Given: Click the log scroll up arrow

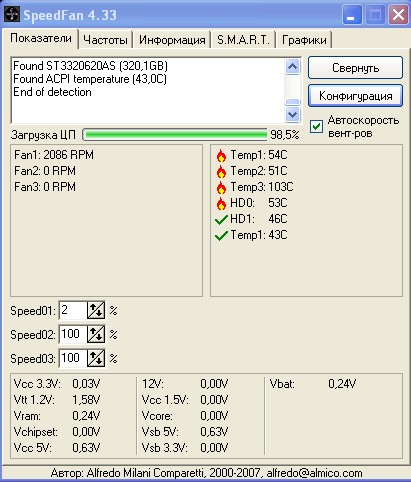Looking at the screenshot, I should (x=293, y=67).
